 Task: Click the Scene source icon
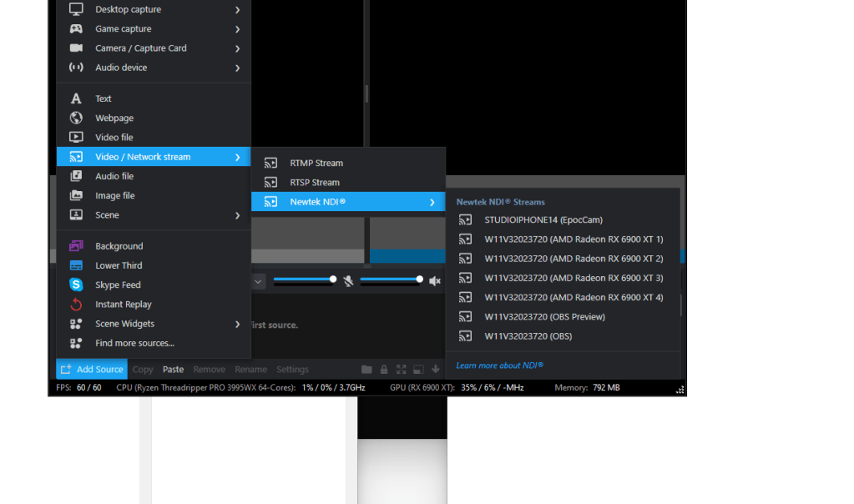76,215
